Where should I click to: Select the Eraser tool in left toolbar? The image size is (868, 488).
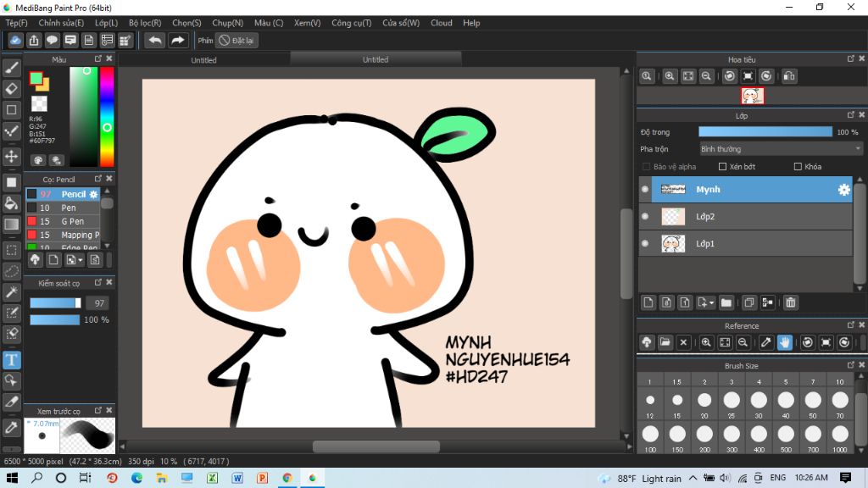[12, 88]
